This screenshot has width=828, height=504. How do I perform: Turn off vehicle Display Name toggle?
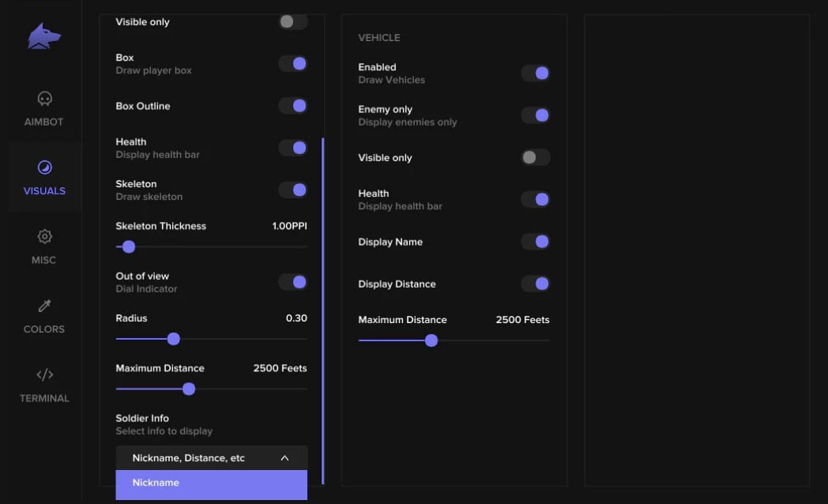[536, 242]
